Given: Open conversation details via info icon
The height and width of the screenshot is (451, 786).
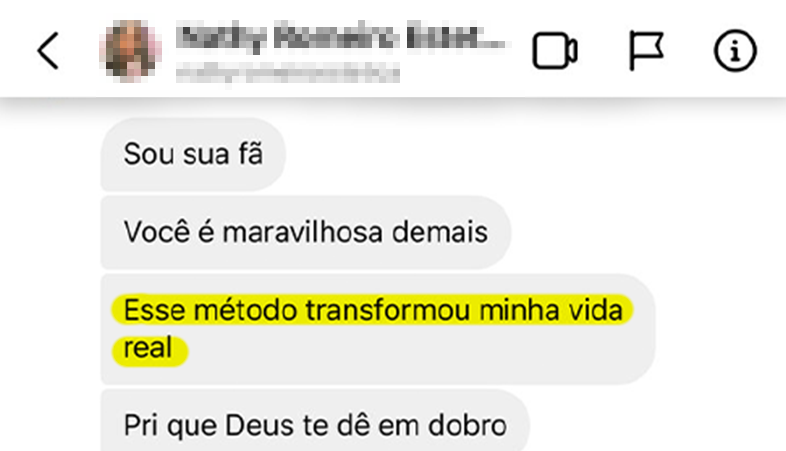Looking at the screenshot, I should coord(735,51).
